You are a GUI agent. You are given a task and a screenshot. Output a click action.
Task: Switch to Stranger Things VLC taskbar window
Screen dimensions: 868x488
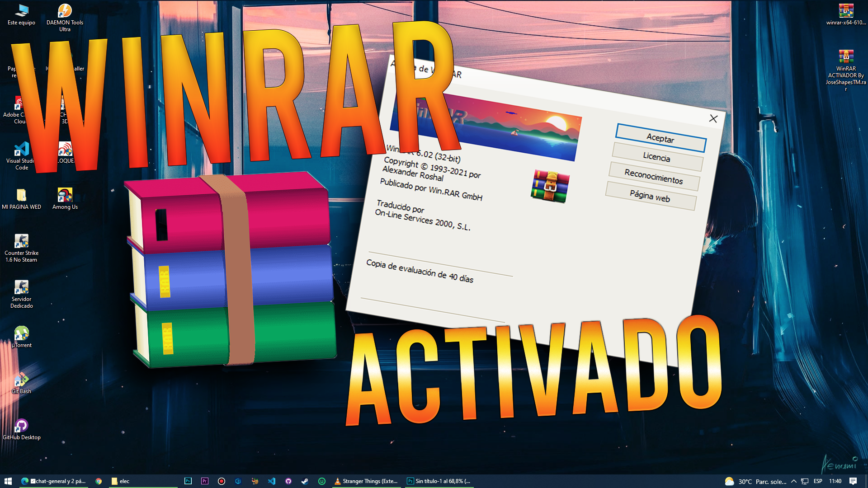(x=366, y=481)
